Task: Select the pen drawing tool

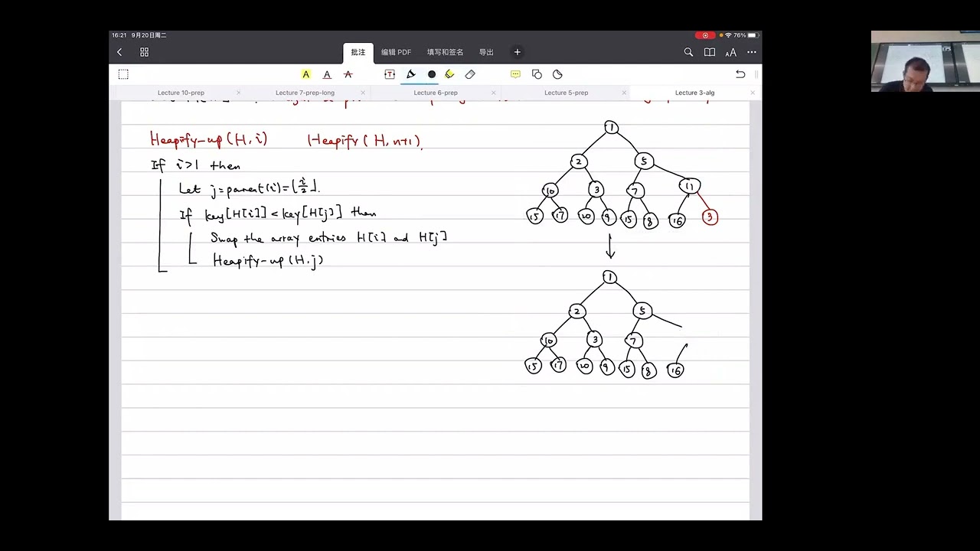Action: pos(411,74)
